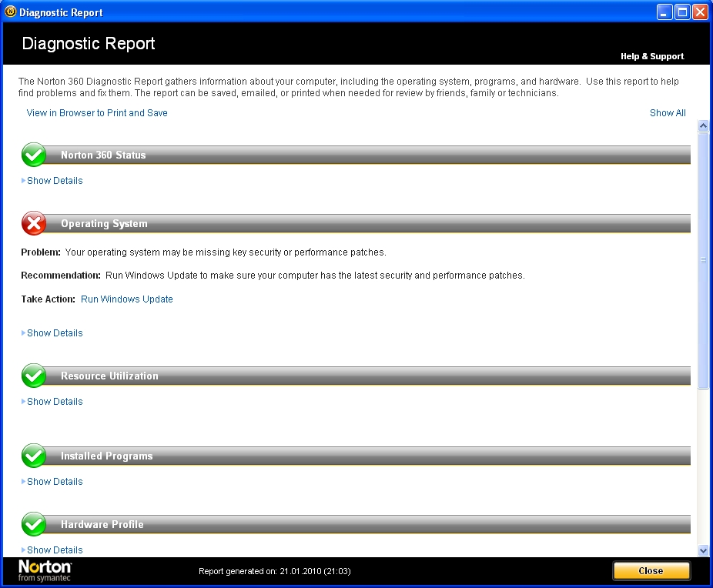Minimize the Diagnostic Report window
713x588 pixels.
(664, 12)
